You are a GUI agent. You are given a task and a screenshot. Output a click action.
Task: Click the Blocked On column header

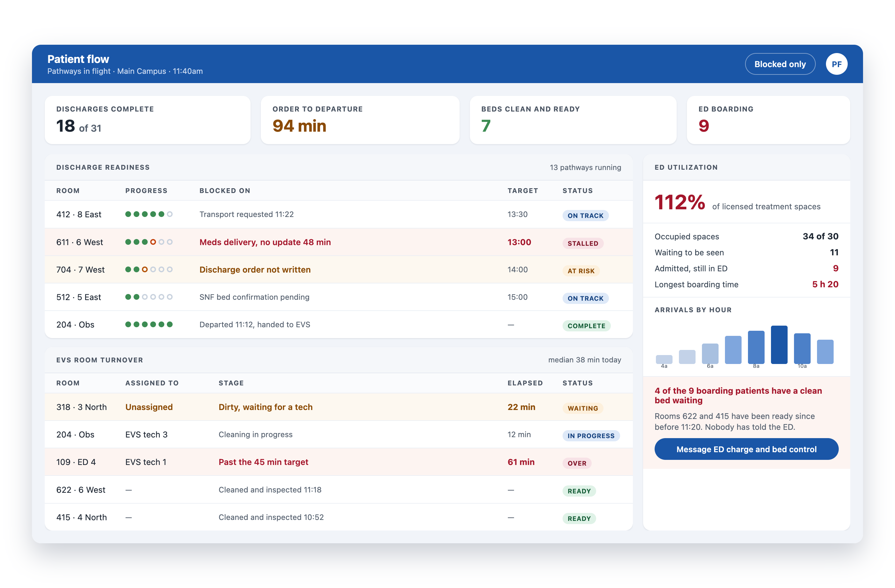tap(224, 190)
